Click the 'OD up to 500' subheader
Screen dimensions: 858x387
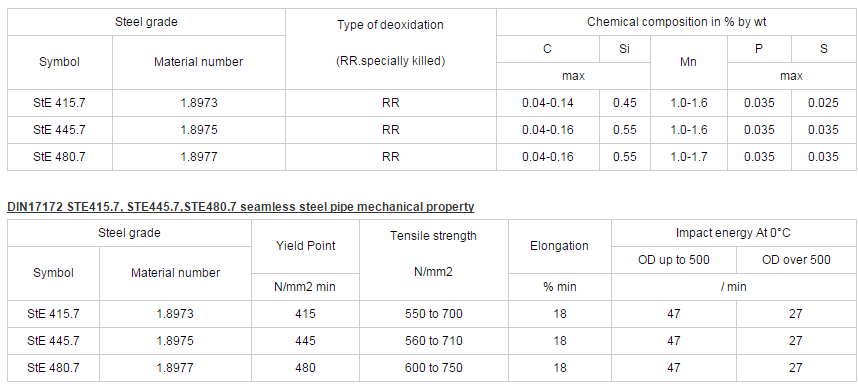[x=674, y=259]
